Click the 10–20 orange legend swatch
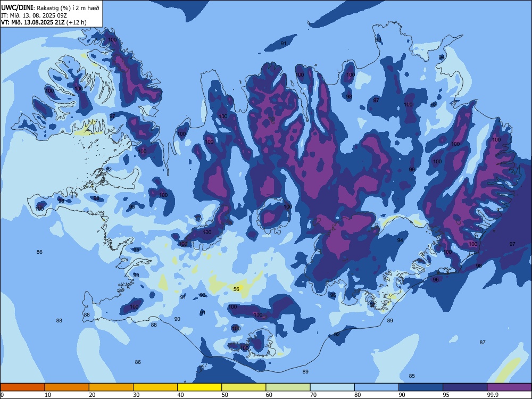This screenshot has height=399, width=532. click(x=67, y=387)
